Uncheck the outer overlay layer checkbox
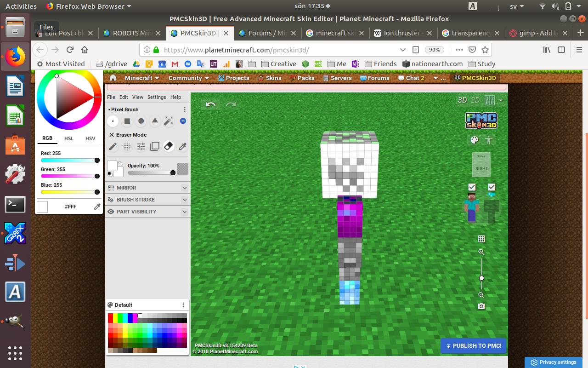Viewport: 588px width, 368px height. (492, 187)
